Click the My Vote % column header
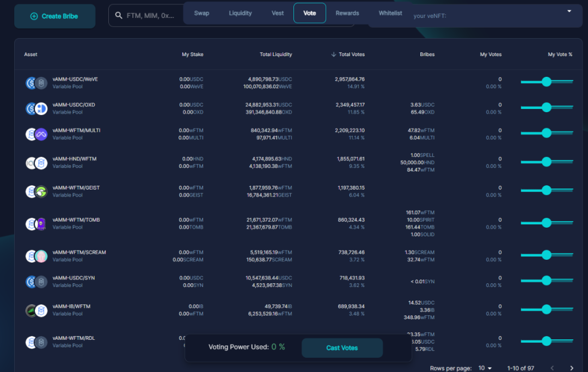 pyautogui.click(x=560, y=54)
